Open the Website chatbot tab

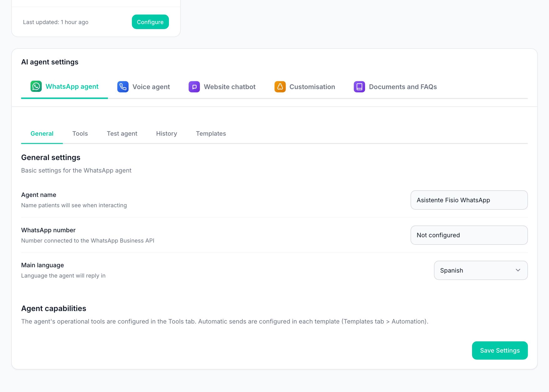pyautogui.click(x=222, y=87)
